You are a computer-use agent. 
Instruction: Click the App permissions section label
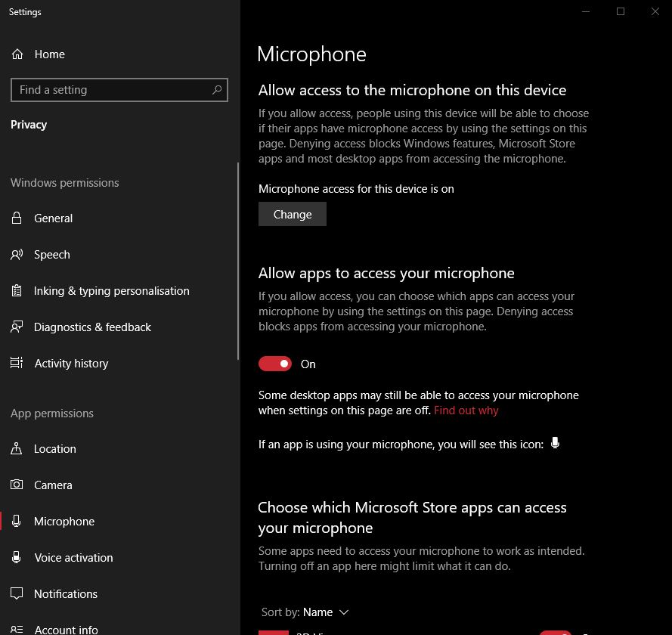52,414
